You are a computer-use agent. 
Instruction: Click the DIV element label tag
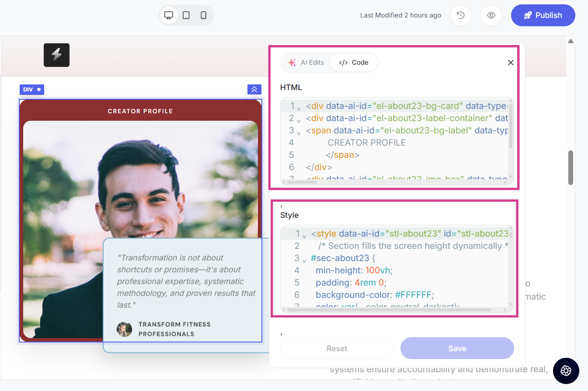31,89
